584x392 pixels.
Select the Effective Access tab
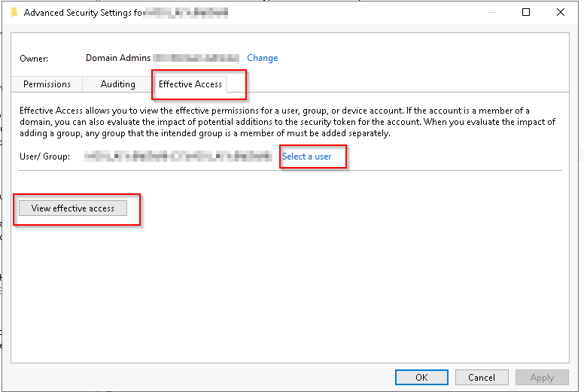(x=190, y=84)
